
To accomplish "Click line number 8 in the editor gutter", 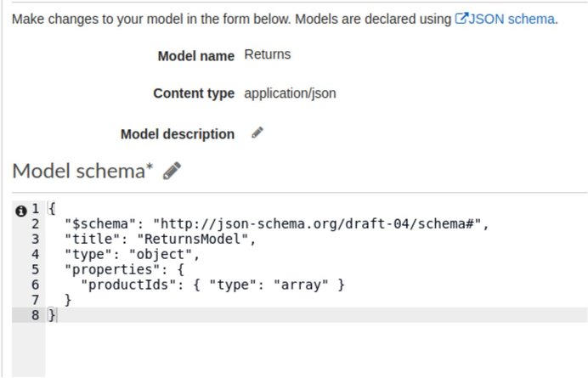I will pyautogui.click(x=35, y=315).
